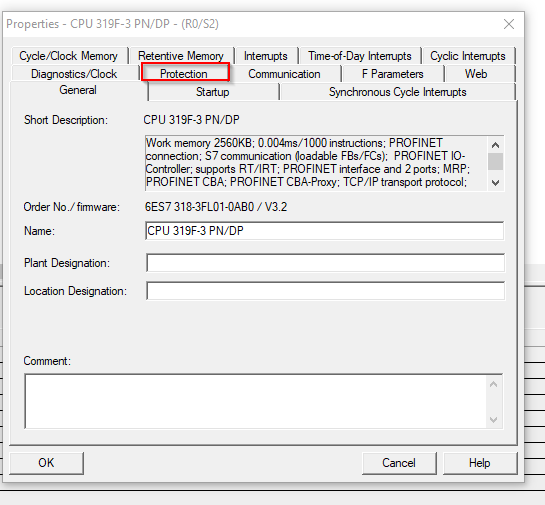Open Help for this dialog
Screen dimensions: 545x505
[480, 463]
